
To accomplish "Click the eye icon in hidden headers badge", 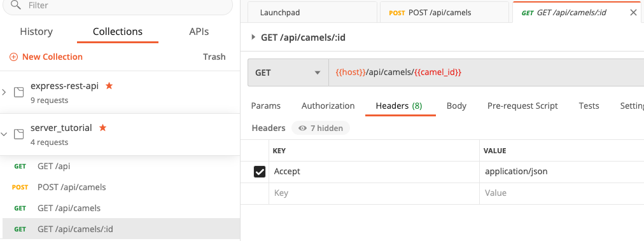I will [303, 128].
